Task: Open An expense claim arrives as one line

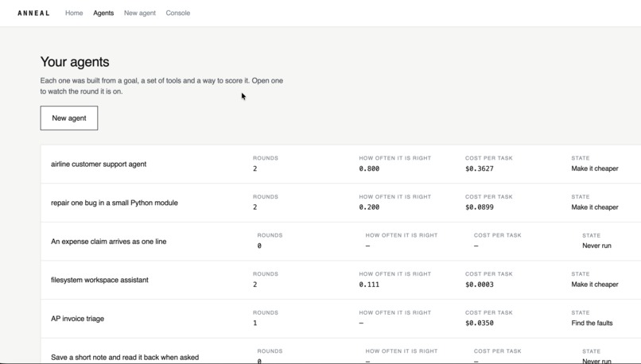Action: click(109, 242)
